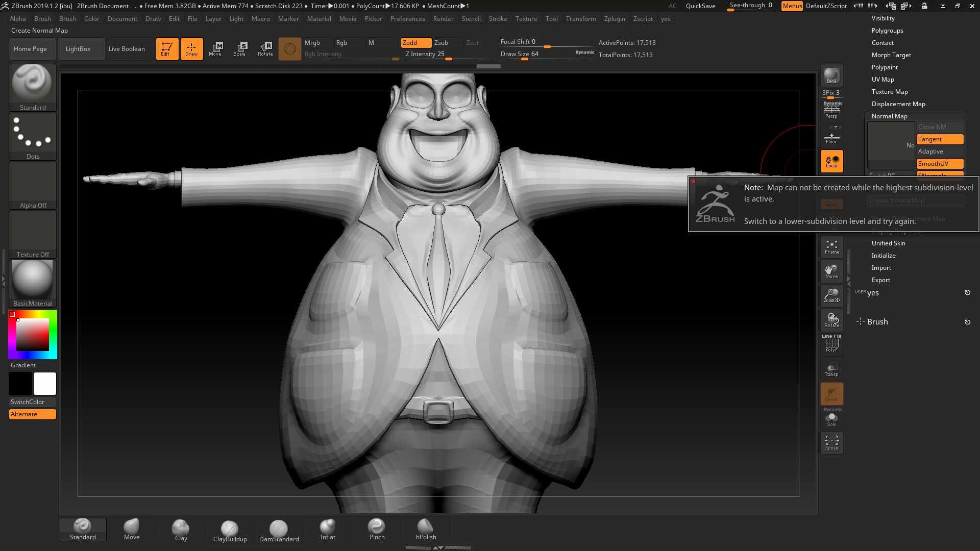
Task: Toggle Solo mode
Action: [x=831, y=419]
